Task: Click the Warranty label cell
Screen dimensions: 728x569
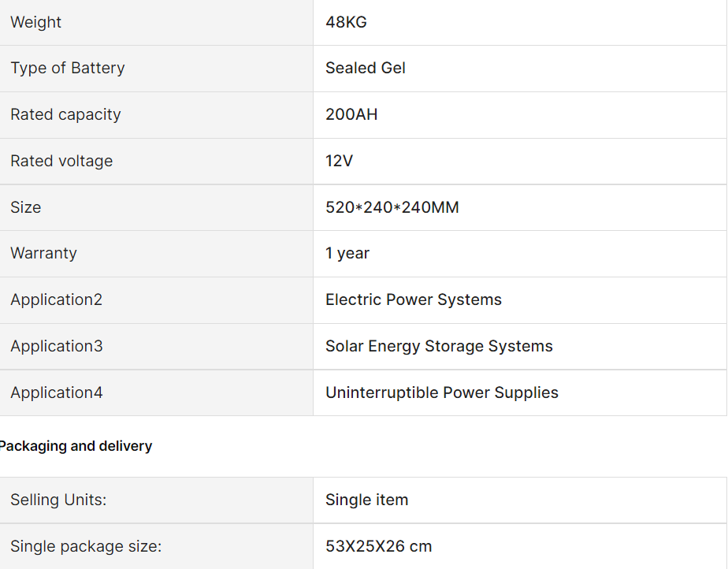Action: point(43,253)
